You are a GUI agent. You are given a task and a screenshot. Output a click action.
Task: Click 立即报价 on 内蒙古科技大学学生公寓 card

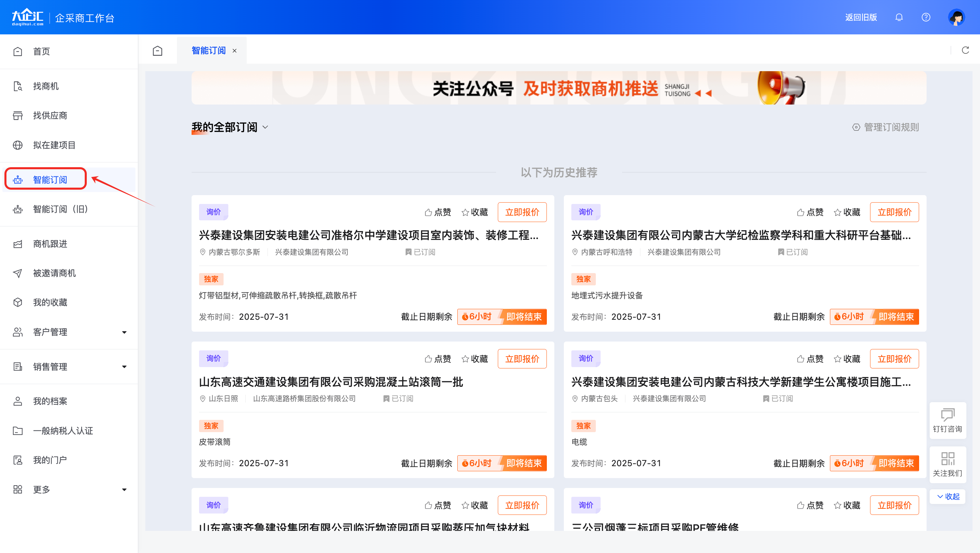coord(894,359)
